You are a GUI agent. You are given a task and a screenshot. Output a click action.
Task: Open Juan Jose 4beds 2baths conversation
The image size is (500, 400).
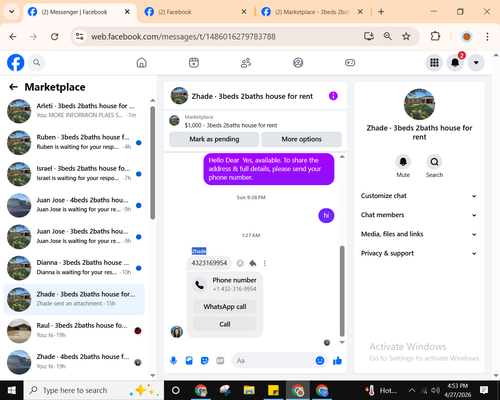[x=74, y=205]
